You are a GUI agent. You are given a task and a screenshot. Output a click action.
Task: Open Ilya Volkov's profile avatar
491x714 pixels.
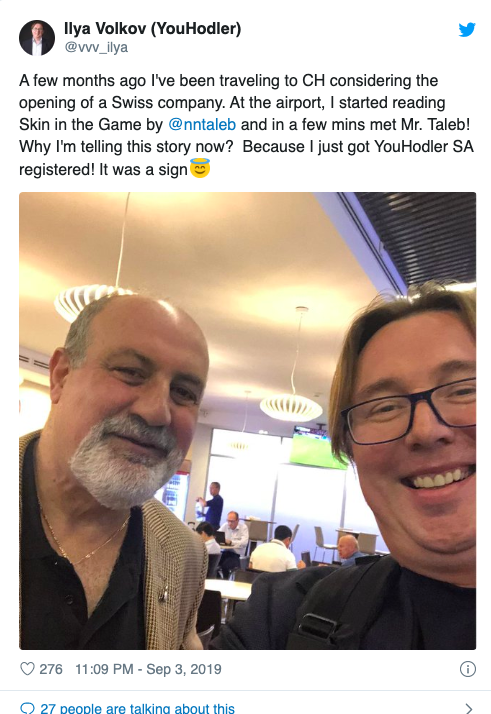tap(37, 38)
